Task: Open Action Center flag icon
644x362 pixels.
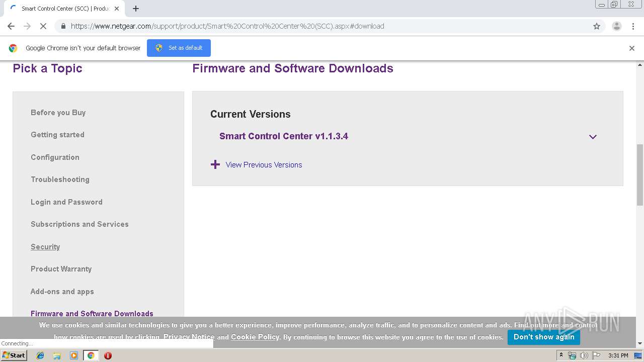Action: 596,355
